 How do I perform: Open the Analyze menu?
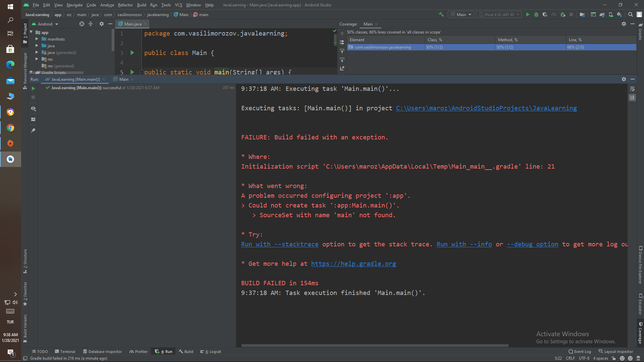(x=107, y=5)
